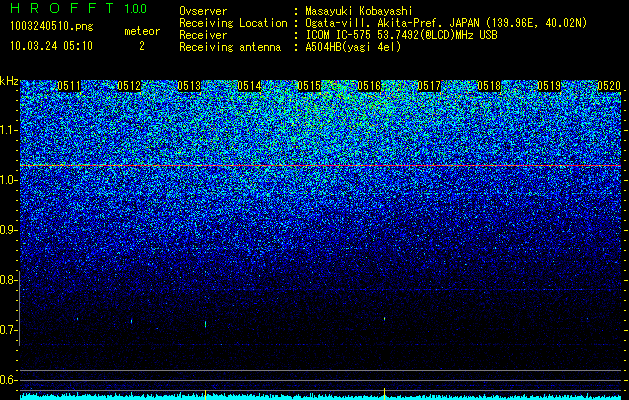Click the Receiver field label

(203, 35)
